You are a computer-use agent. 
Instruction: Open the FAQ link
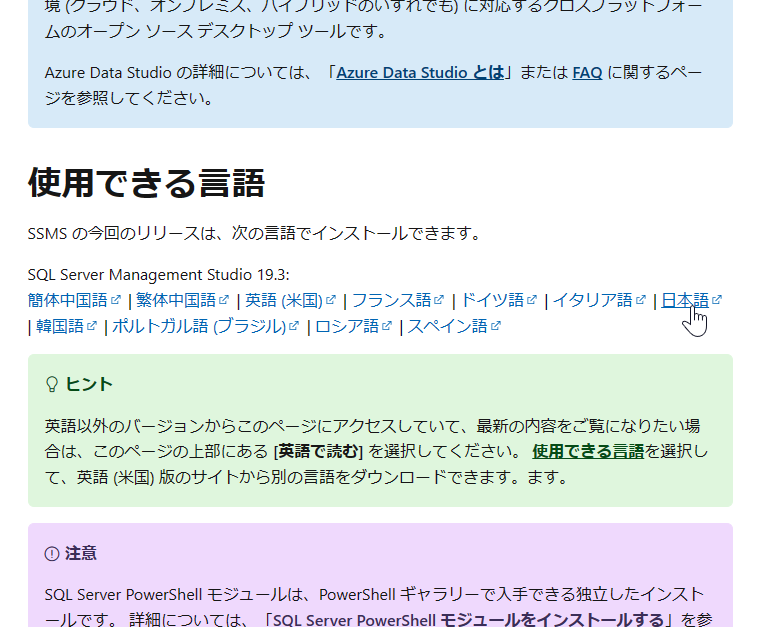click(587, 73)
